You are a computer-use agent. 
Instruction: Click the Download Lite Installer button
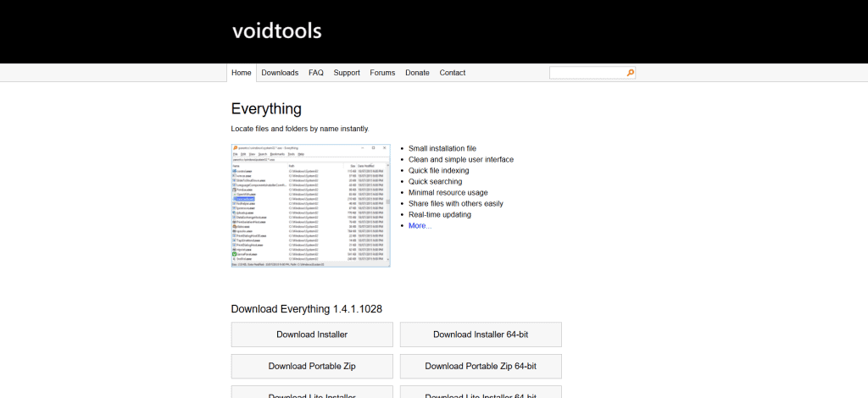coord(312,394)
